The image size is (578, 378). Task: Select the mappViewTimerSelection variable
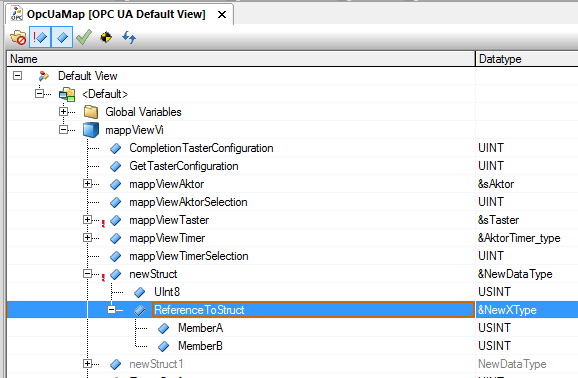pos(189,256)
